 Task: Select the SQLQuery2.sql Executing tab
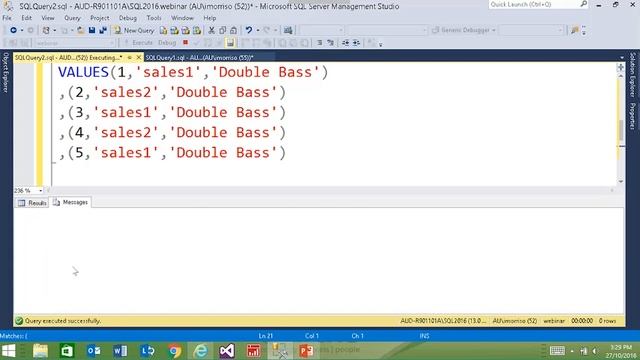(69, 58)
